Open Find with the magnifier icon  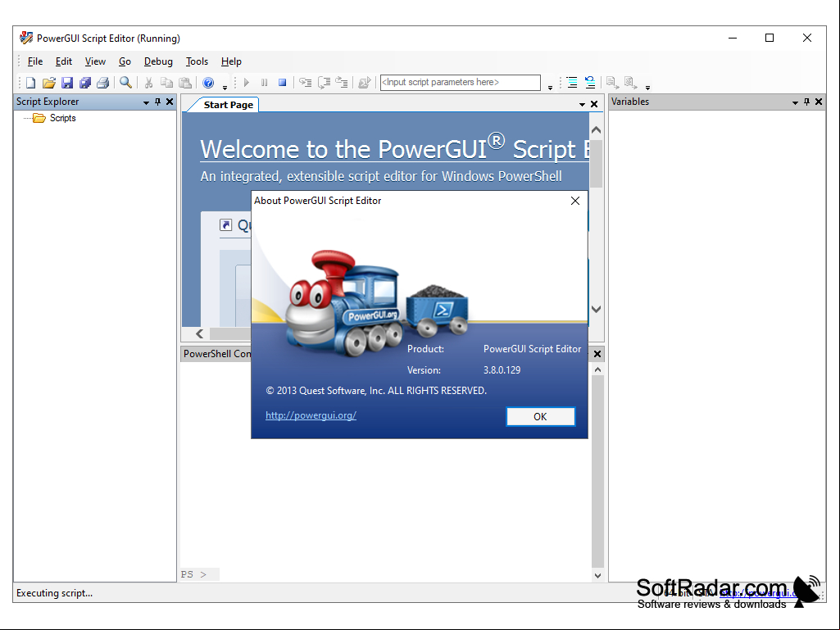(125, 83)
